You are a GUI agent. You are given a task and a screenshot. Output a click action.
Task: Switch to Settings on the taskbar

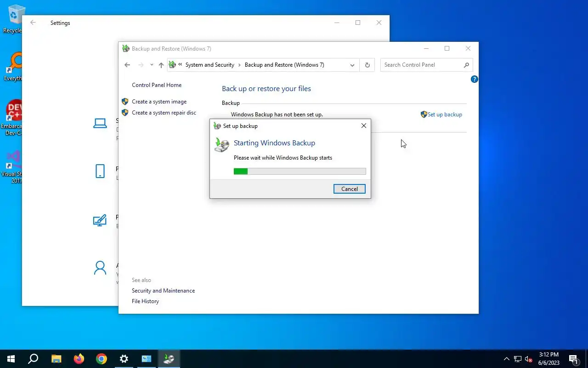(x=124, y=359)
